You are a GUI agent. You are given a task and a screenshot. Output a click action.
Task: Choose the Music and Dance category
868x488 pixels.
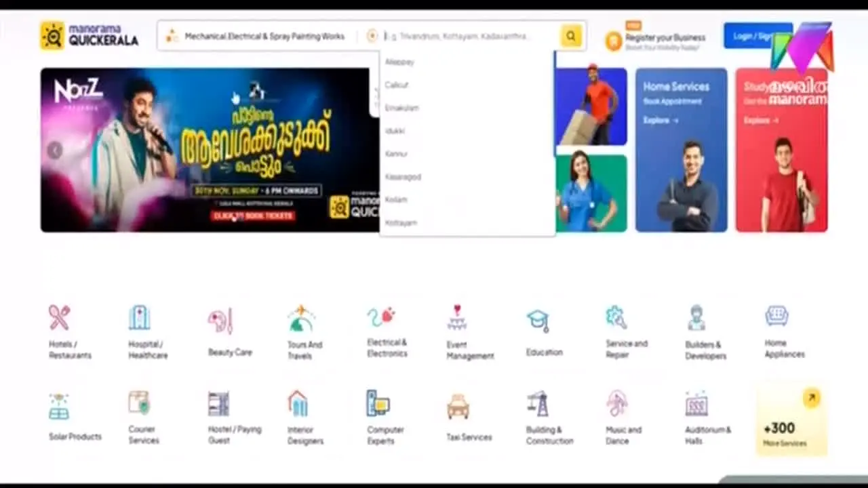623,418
